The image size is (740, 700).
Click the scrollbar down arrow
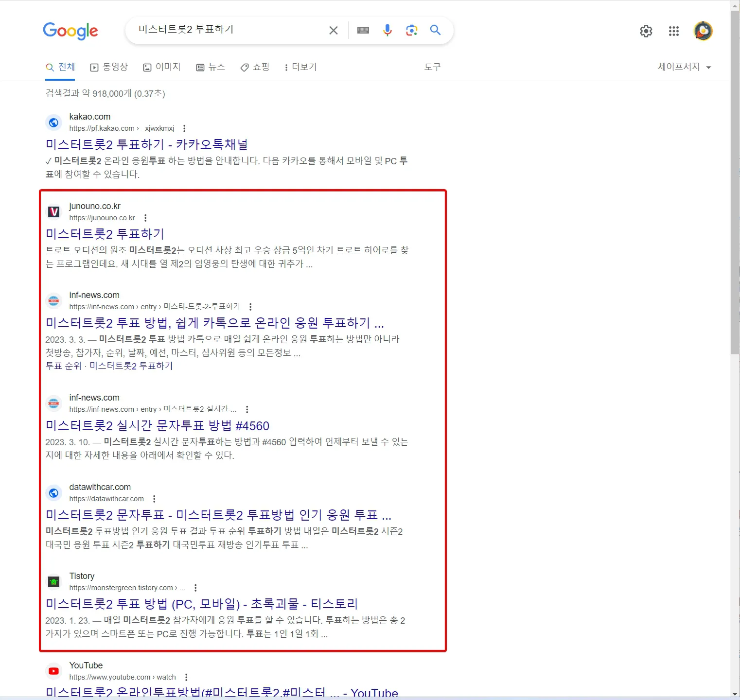(735, 694)
